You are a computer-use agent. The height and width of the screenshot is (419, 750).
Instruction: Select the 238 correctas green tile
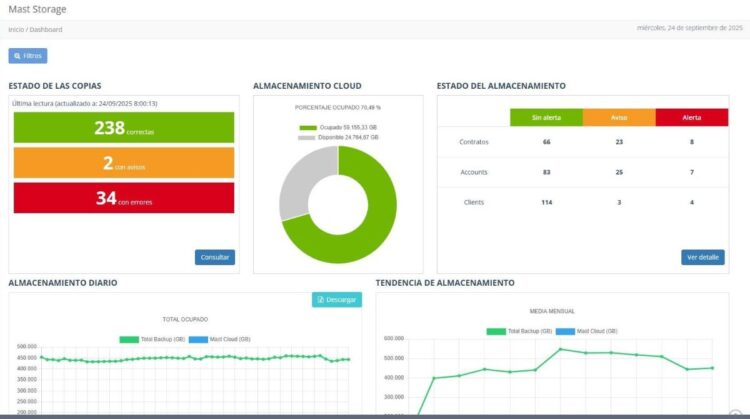[124, 128]
